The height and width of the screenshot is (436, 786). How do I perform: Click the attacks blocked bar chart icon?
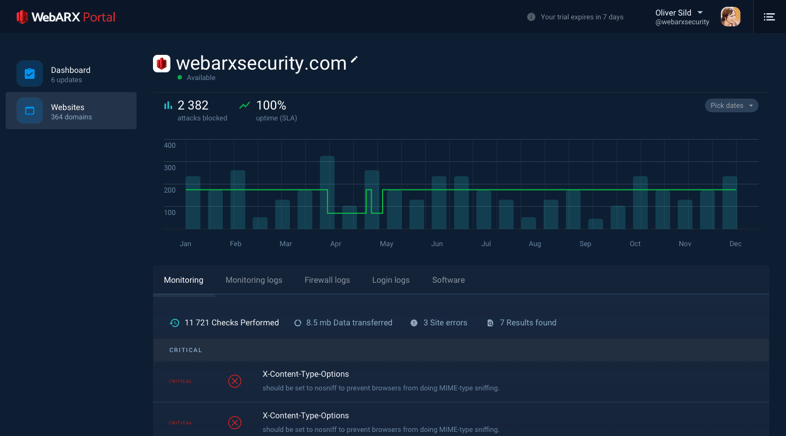pos(168,105)
